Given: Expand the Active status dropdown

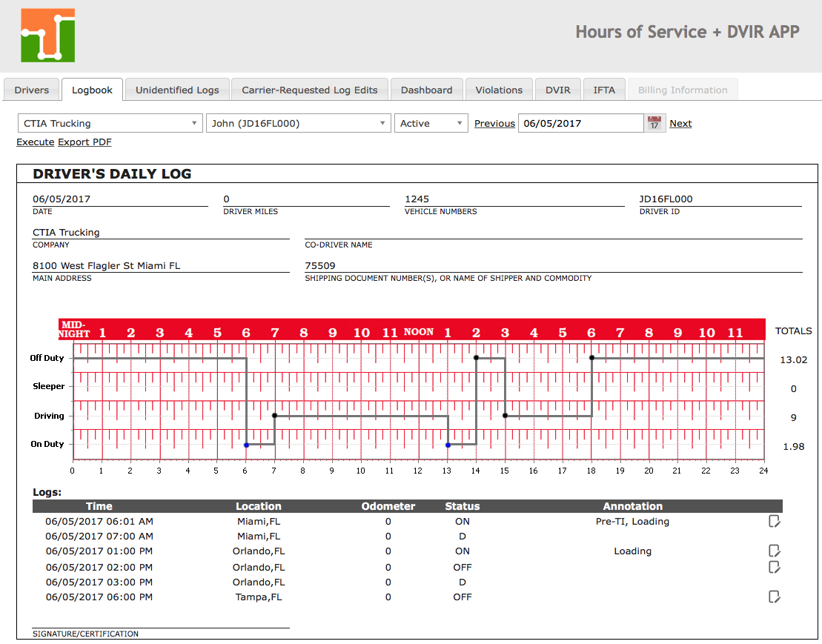Looking at the screenshot, I should tap(431, 124).
